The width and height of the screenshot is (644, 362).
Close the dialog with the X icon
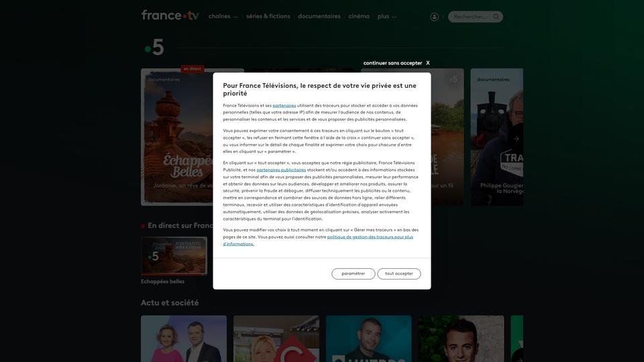click(x=427, y=63)
